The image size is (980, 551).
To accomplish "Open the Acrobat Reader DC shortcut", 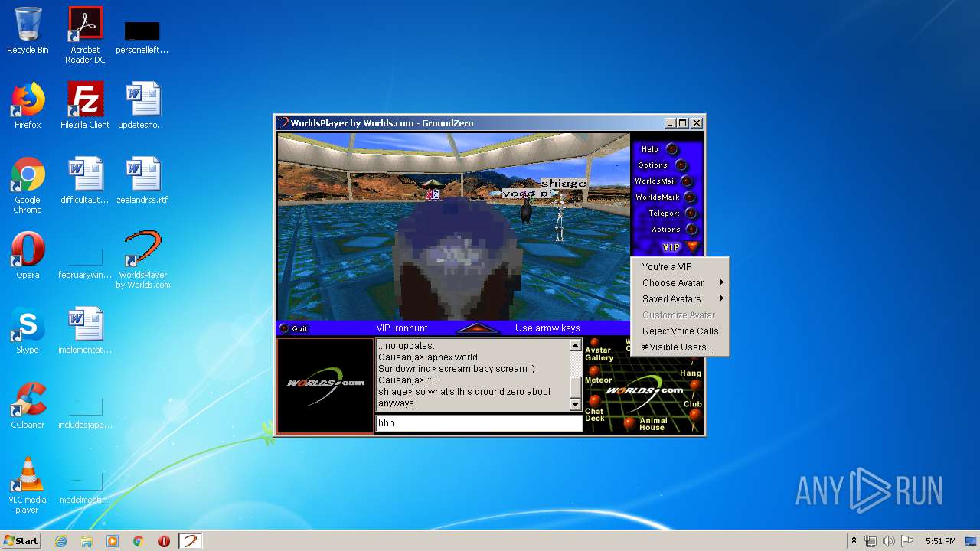I will click(x=85, y=35).
